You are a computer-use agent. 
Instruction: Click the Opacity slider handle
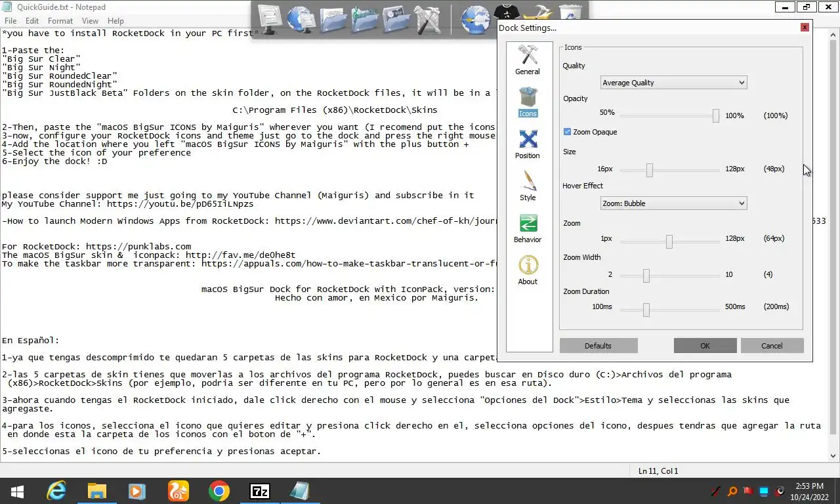pyautogui.click(x=716, y=115)
